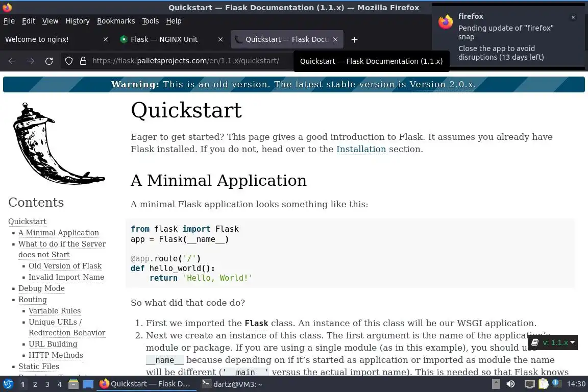This screenshot has height=392, width=588.
Task: Open the Static Files link
Action: [x=39, y=366]
